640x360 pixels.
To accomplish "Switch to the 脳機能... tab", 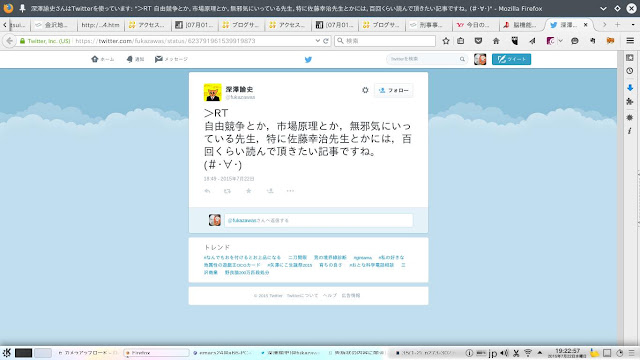I will [x=522, y=25].
